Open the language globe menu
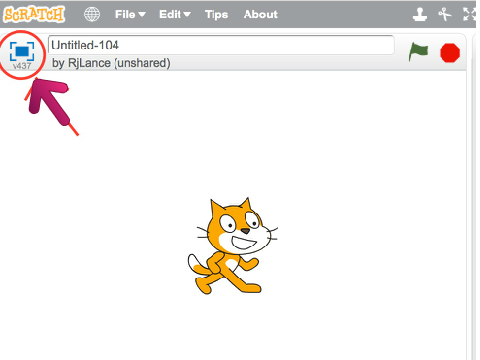Image resolution: width=480 pixels, height=360 pixels. click(92, 14)
